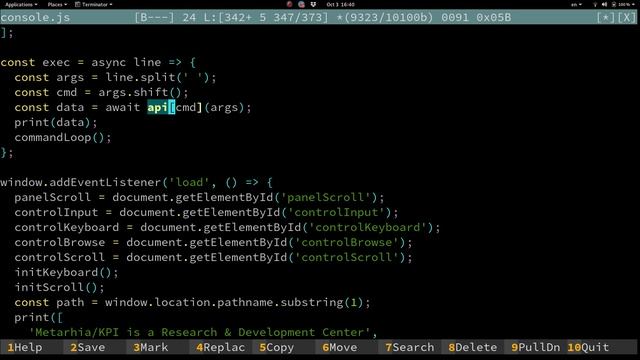
Task: Click the 'commandLoop();' line
Action: [63, 138]
